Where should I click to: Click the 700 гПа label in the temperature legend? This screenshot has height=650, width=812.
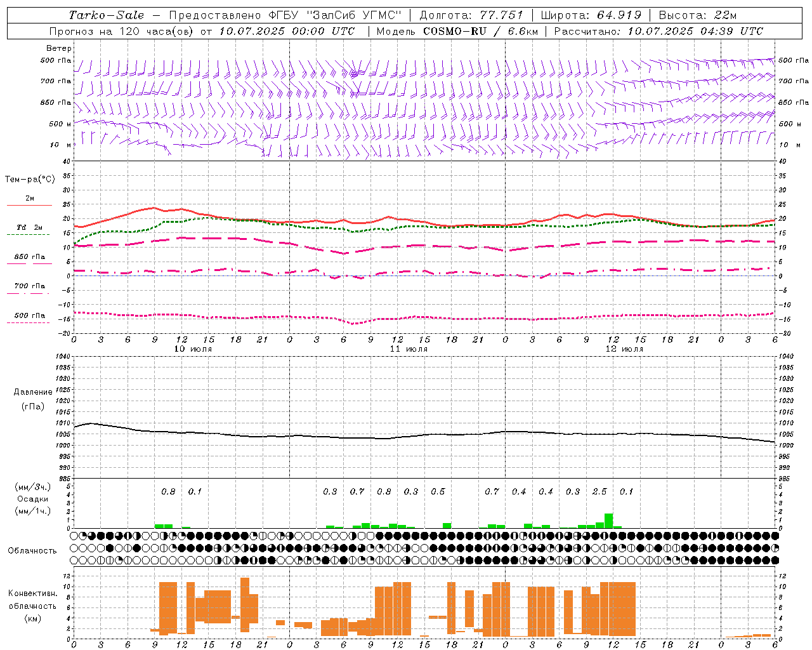click(x=30, y=286)
